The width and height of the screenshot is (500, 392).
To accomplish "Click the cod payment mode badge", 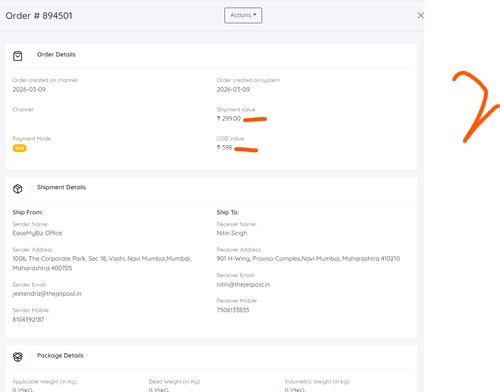I will (20, 148).
